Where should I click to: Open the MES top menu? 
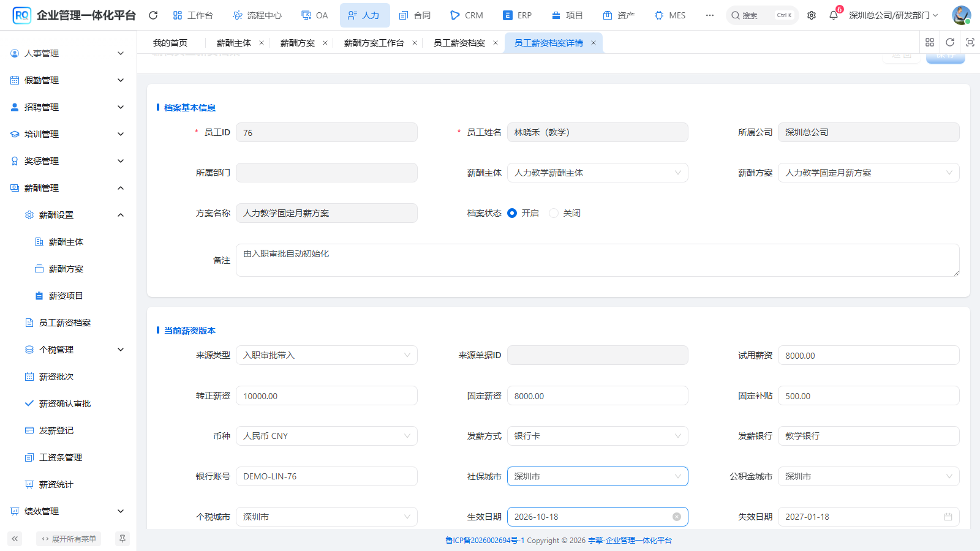(x=670, y=15)
